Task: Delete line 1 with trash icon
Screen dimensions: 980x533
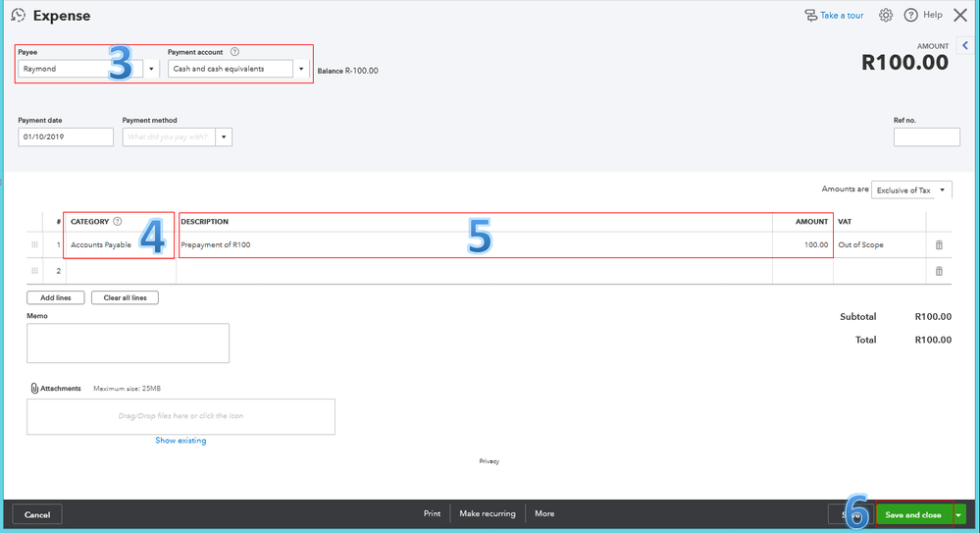Action: point(939,245)
